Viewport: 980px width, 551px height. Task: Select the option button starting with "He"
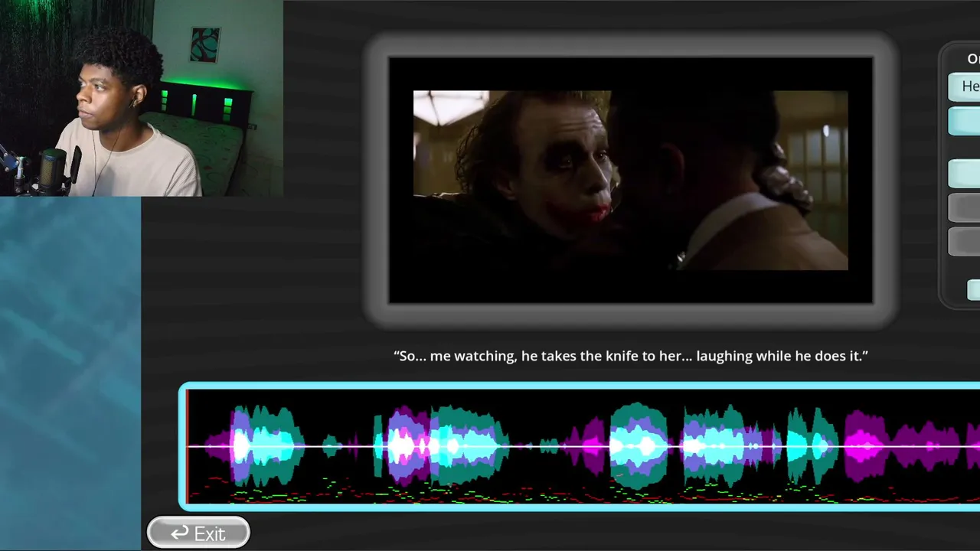(x=965, y=86)
